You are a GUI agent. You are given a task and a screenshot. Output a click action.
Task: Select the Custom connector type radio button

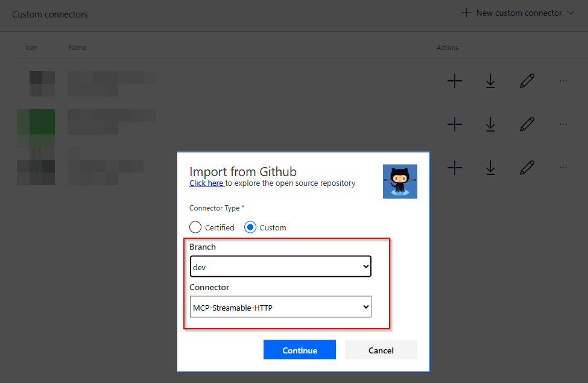[250, 227]
